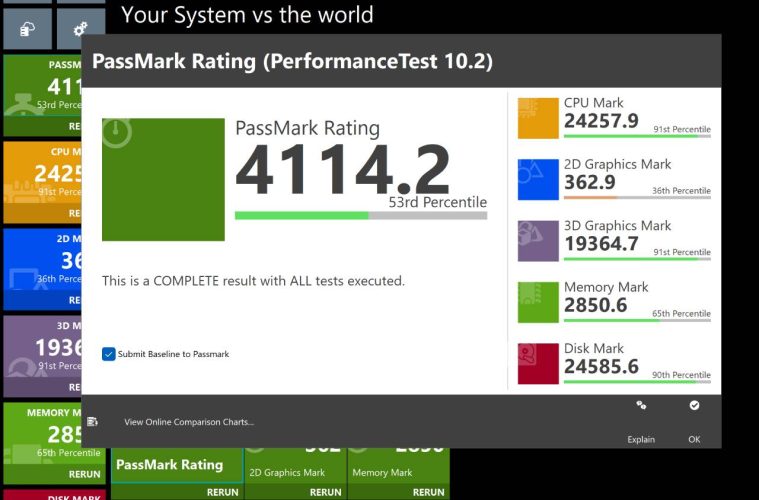Click the blue 2D Graphics Mark icon
The height and width of the screenshot is (500, 759).
point(538,180)
